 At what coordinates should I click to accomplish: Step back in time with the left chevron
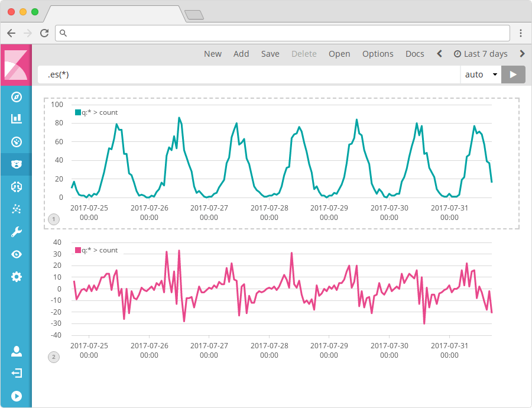tap(439, 53)
